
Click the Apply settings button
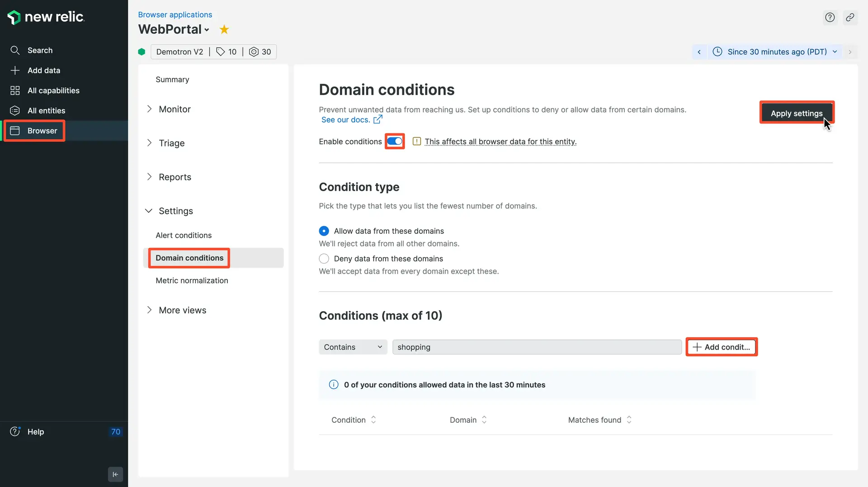(x=796, y=113)
